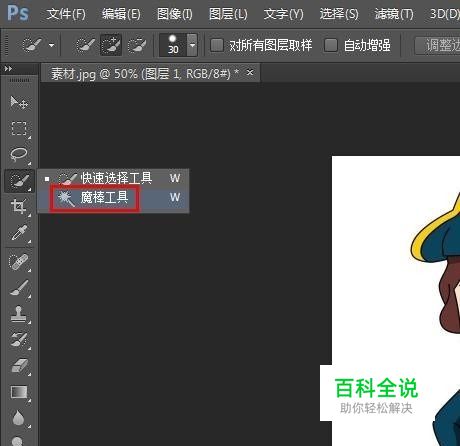460x446 pixels.
Task: Activate Add to selection mode icon
Action: click(x=111, y=44)
